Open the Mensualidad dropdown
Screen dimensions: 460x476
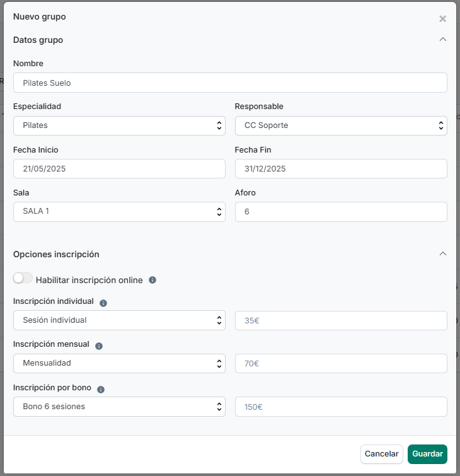119,363
